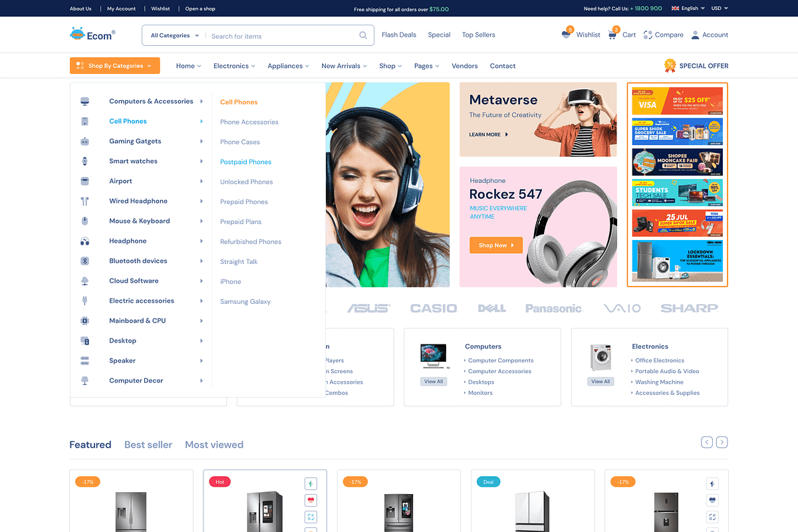
Task: Go to previous featured products arrow
Action: click(x=707, y=442)
